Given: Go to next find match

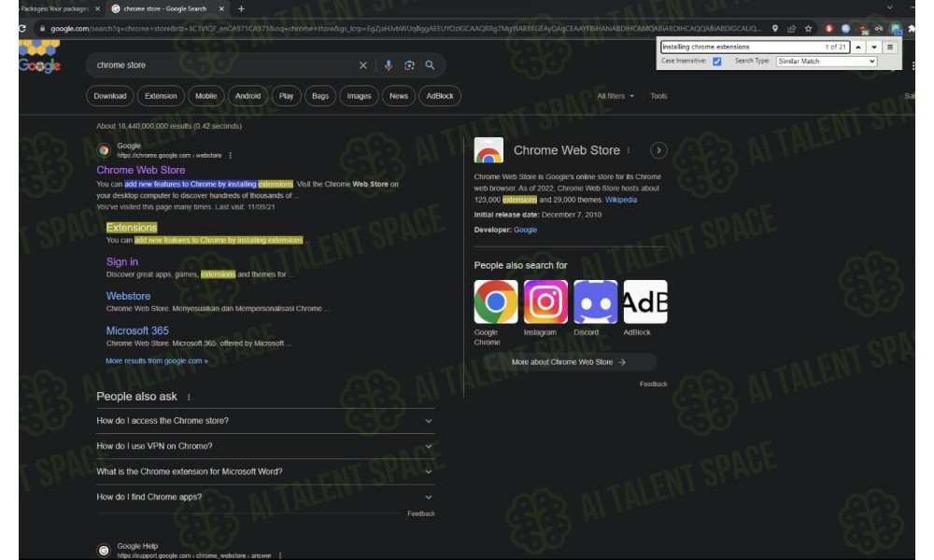Looking at the screenshot, I should pyautogui.click(x=874, y=47).
